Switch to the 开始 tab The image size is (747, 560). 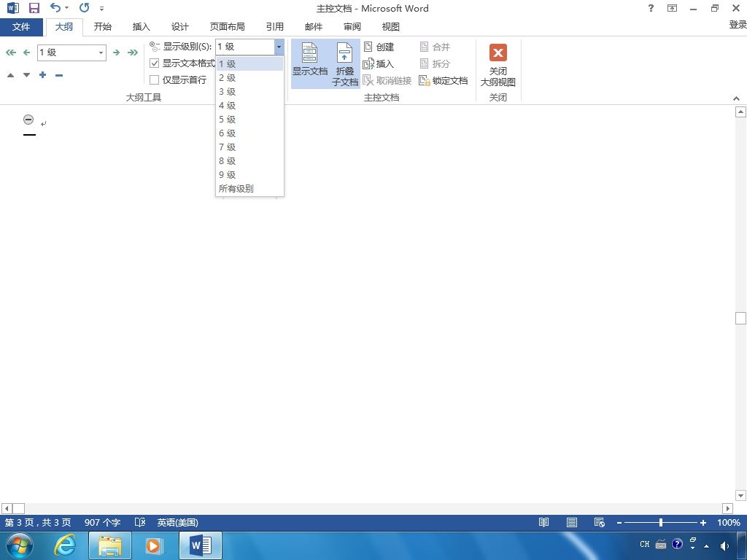pos(102,27)
